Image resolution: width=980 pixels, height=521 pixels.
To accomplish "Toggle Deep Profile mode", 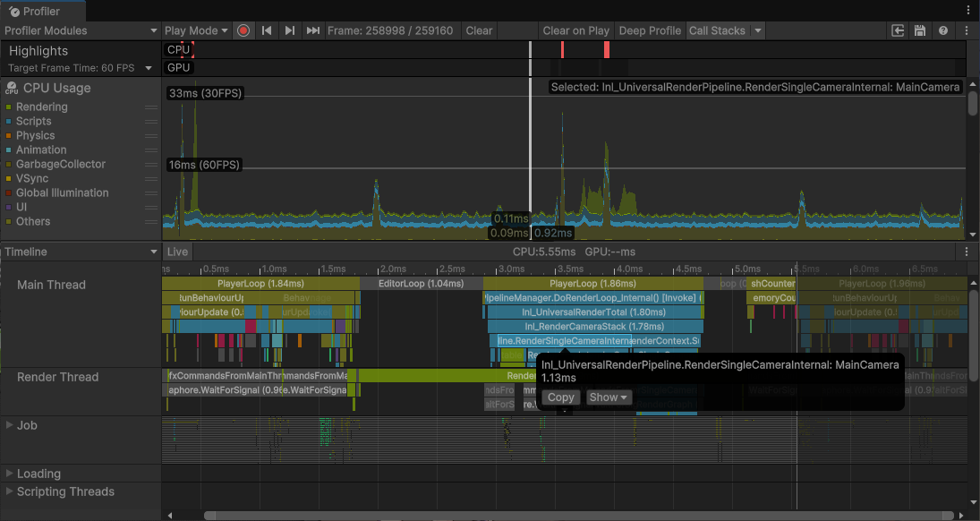I will click(x=650, y=30).
